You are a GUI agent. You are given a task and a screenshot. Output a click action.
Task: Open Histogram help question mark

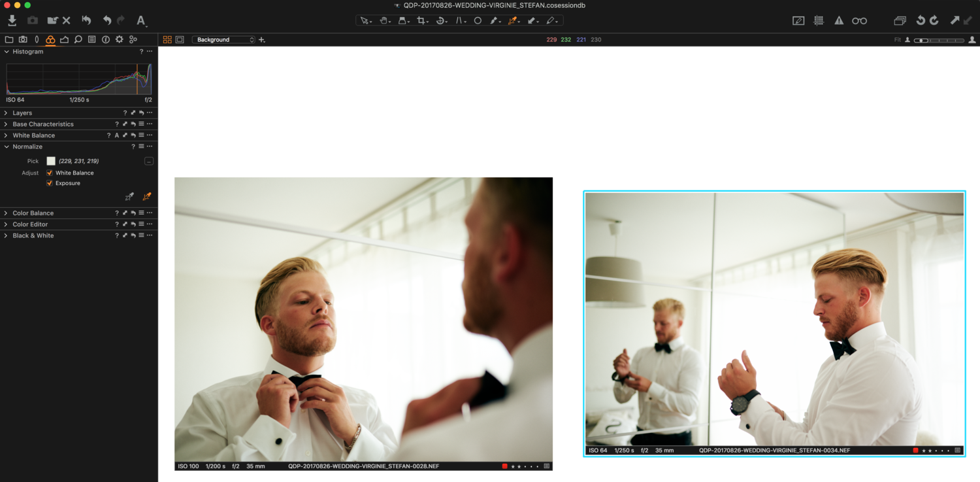tap(141, 52)
